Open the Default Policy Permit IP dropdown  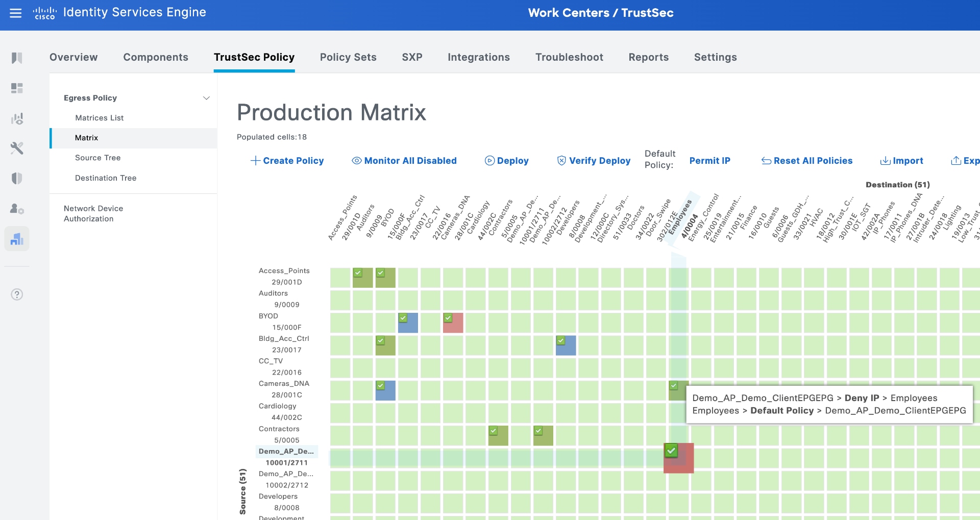[710, 161]
